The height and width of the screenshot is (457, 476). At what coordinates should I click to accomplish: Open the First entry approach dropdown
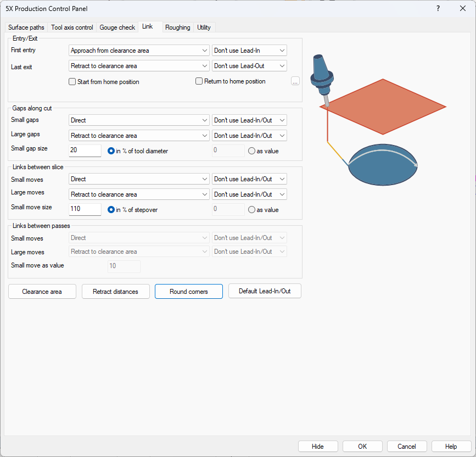[139, 51]
